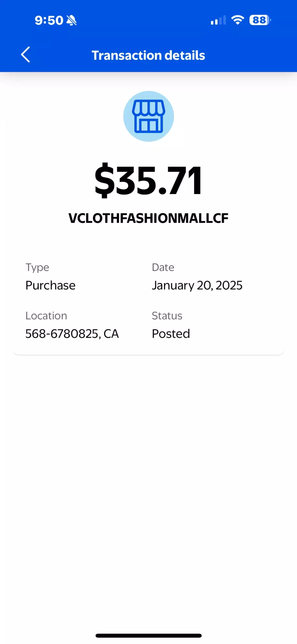Click the blue storefront merchant icon
The image size is (297, 644).
pyautogui.click(x=148, y=116)
